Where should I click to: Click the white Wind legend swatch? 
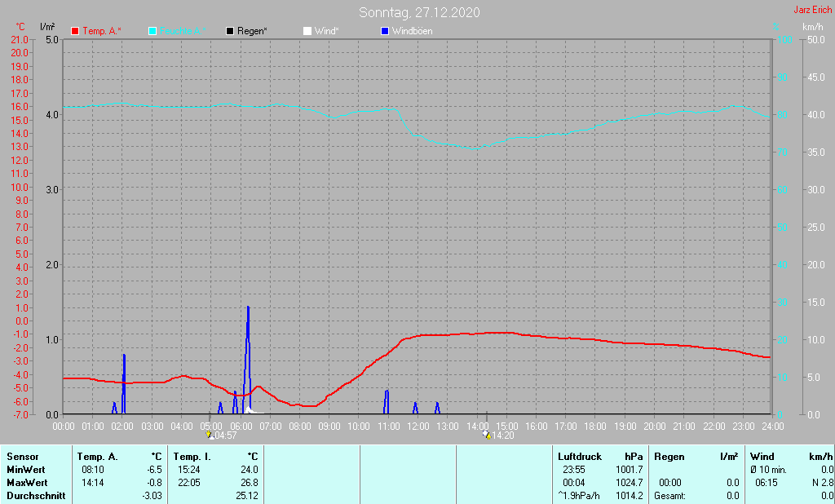click(x=307, y=32)
